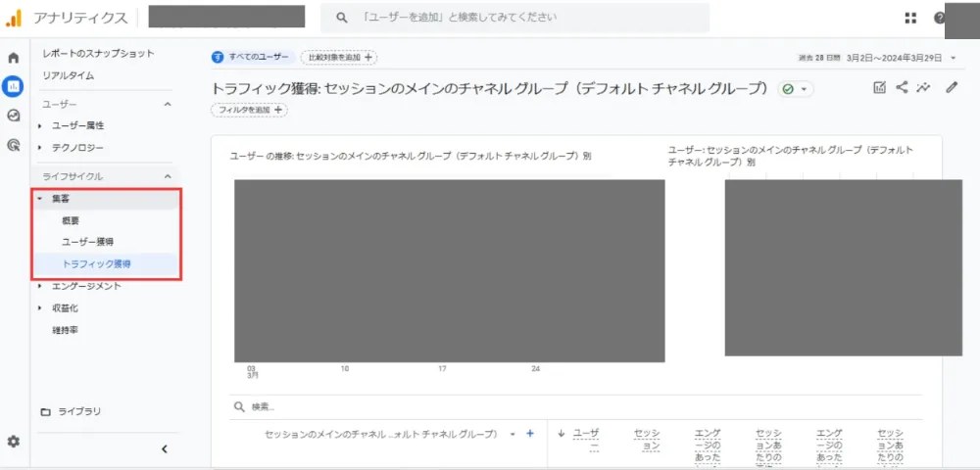Open the date range dropdown 3月2日〜2024年3月29日
The height and width of the screenshot is (470, 980).
click(x=900, y=58)
